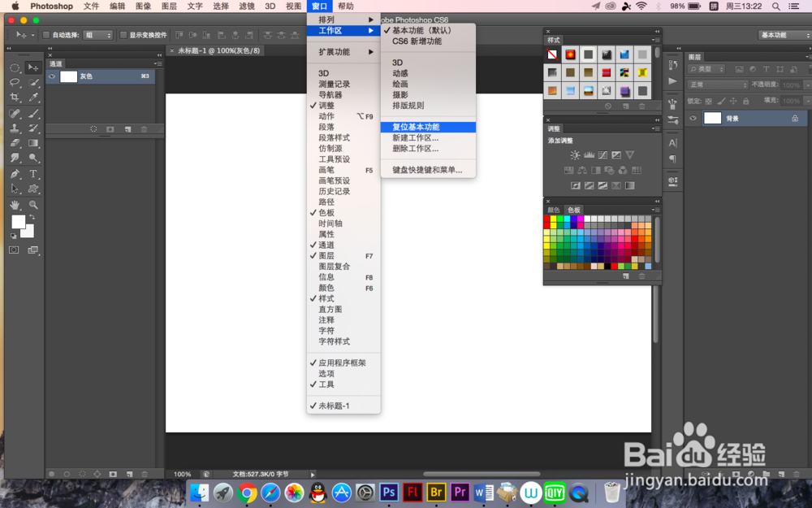Open the Channels panel options menu

click(x=158, y=63)
